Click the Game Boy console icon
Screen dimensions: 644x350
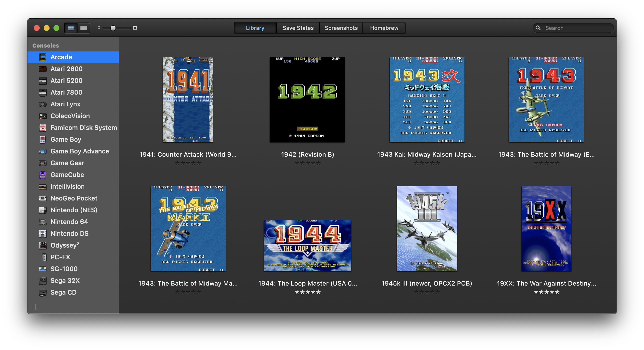[x=43, y=139]
